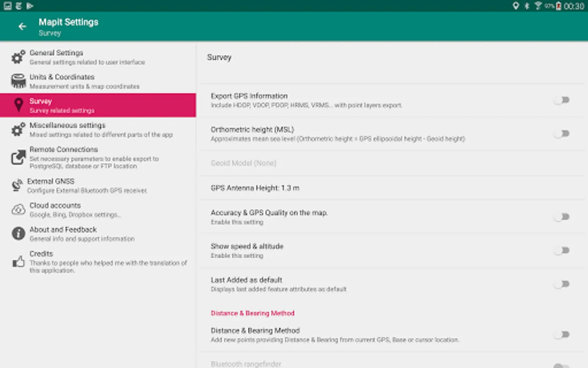
Task: Tap the play store notification icon
Action: (30, 6)
